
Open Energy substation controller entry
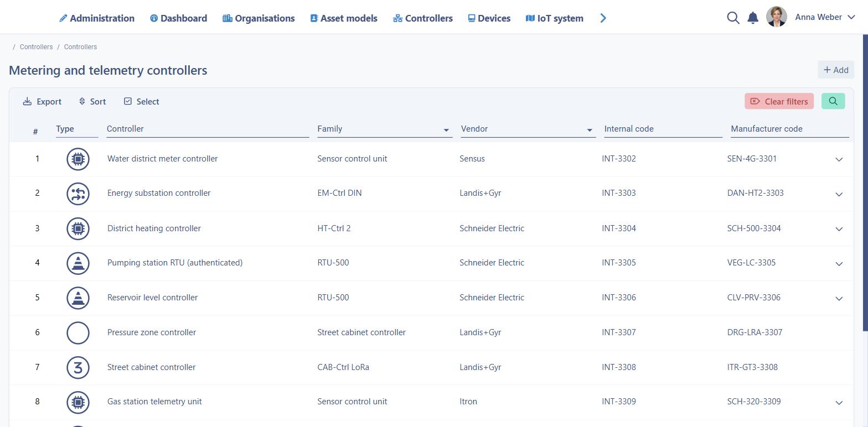tap(159, 193)
